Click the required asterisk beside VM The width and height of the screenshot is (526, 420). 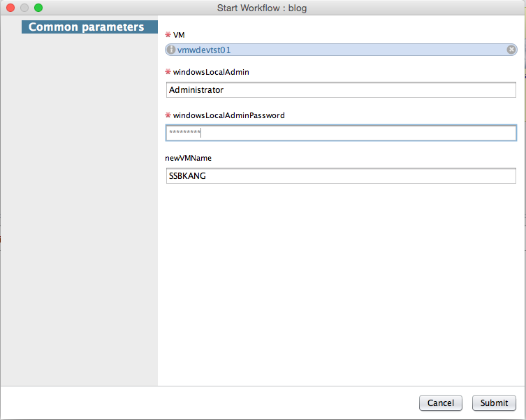(x=168, y=35)
